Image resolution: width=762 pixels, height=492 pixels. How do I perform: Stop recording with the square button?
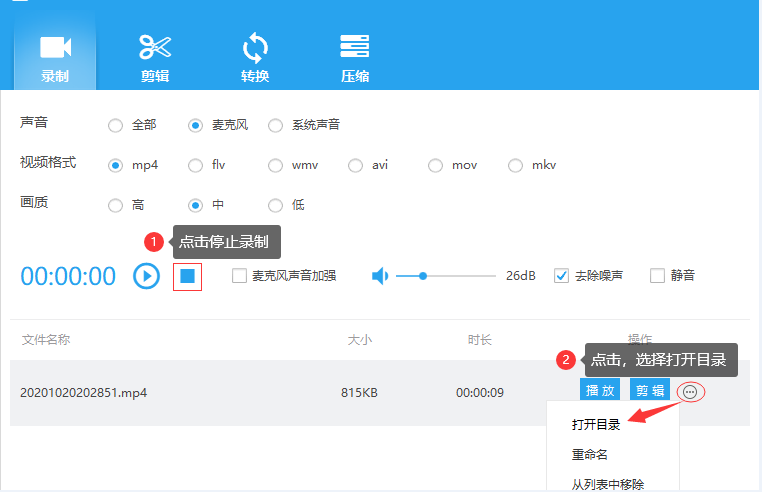(x=188, y=276)
